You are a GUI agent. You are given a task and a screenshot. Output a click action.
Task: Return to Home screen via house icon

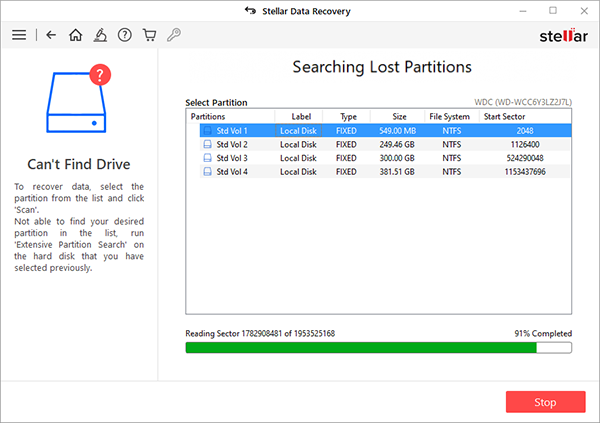point(76,35)
